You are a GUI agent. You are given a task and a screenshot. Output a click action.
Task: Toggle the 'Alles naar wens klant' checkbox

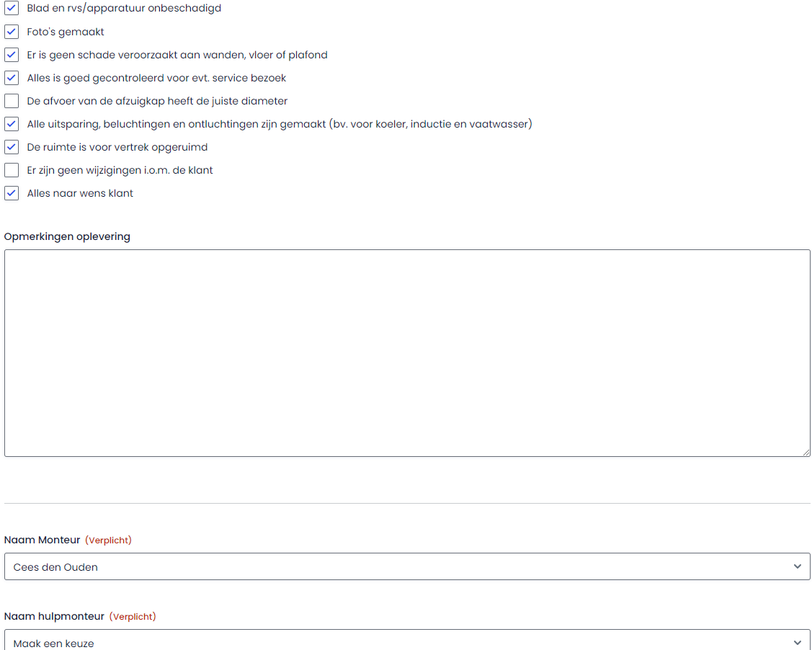[12, 193]
